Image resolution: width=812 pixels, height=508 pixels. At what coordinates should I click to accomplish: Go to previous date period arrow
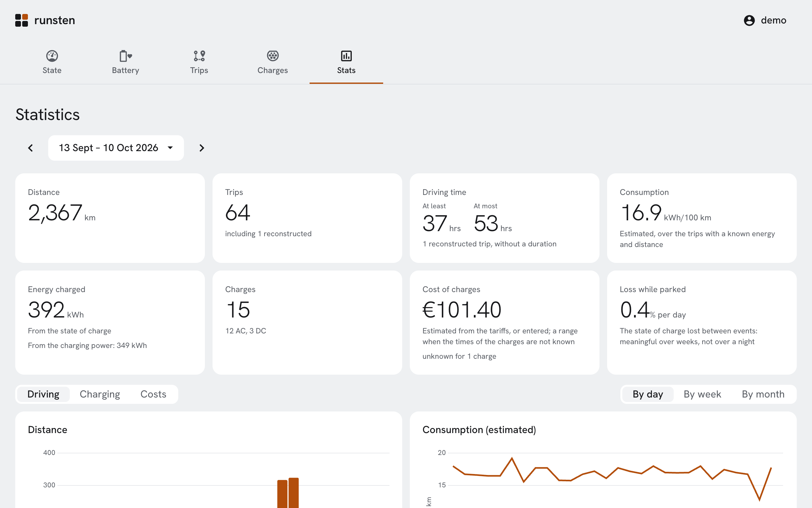30,148
